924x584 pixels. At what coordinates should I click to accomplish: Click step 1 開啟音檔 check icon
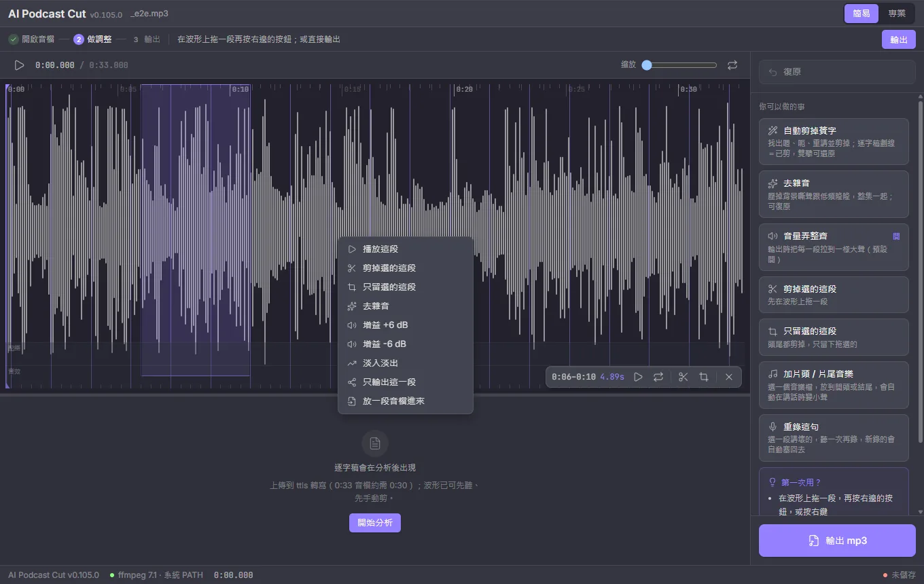[x=14, y=39]
